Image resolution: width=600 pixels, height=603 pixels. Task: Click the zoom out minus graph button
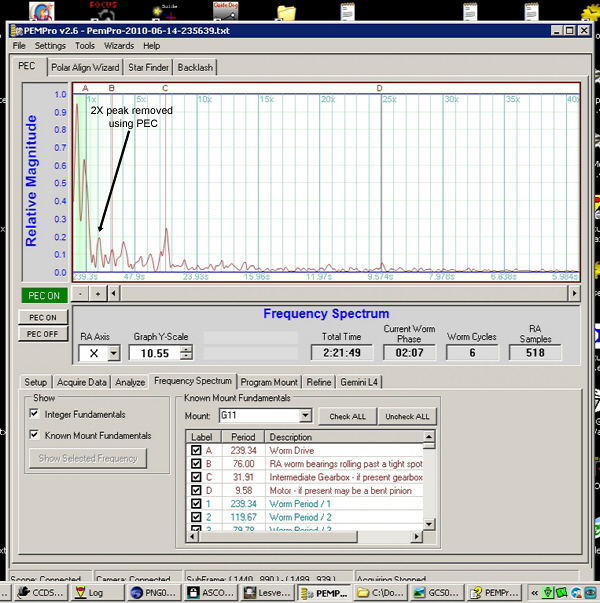click(x=80, y=294)
